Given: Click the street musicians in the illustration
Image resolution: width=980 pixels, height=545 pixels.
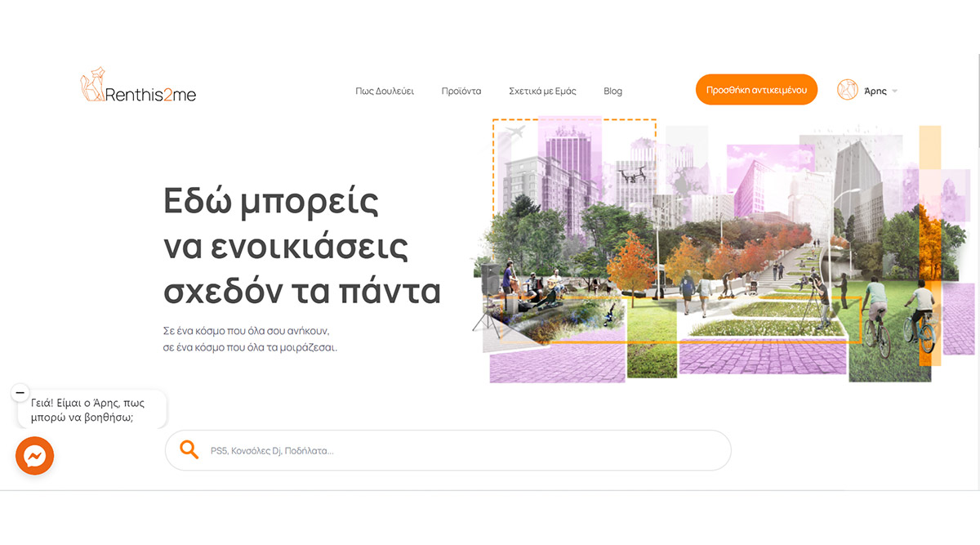Looking at the screenshot, I should point(531,286).
